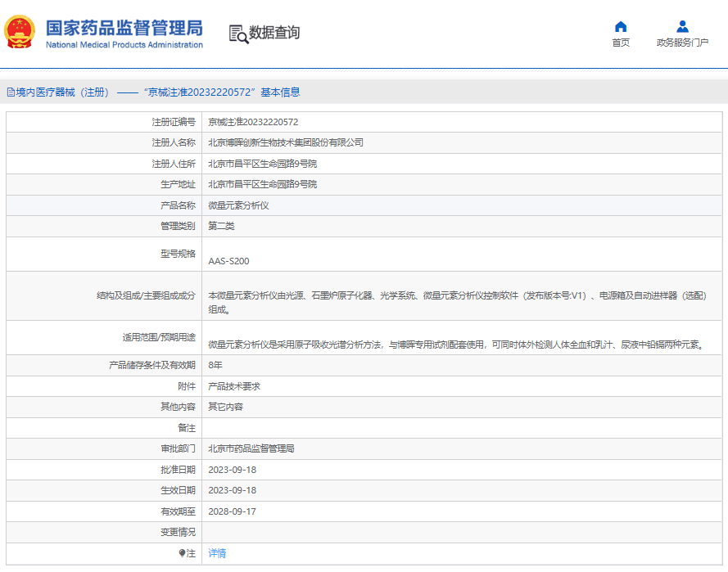
Task: Click the bulb icon beside 注
Action: click(182, 553)
